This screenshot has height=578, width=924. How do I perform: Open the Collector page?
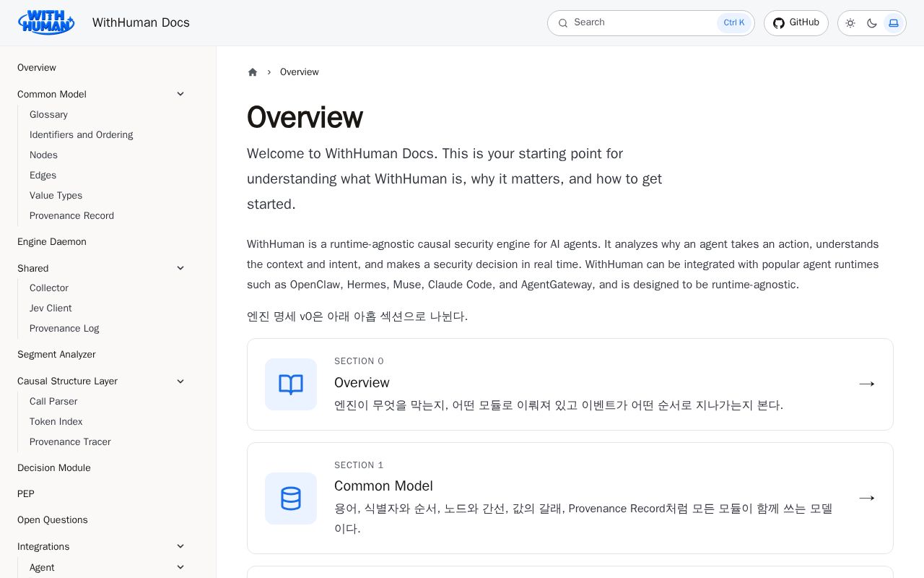pos(49,288)
